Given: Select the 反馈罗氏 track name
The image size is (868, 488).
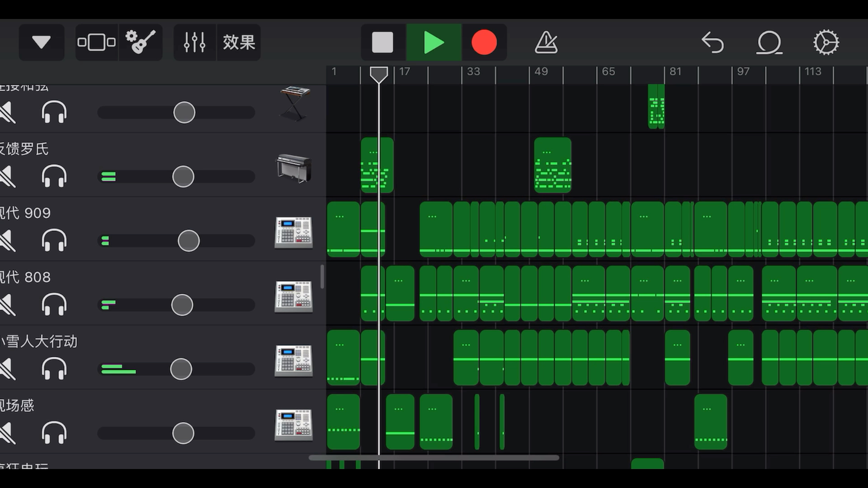Looking at the screenshot, I should click(24, 149).
